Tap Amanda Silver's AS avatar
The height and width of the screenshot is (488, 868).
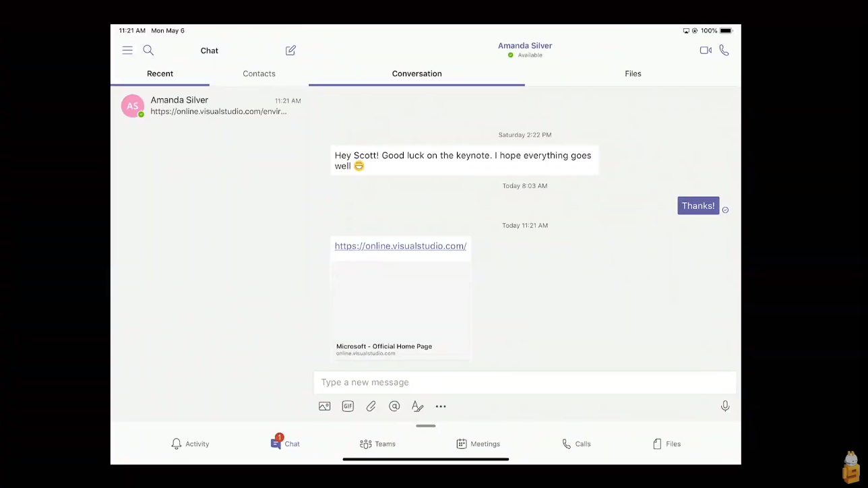(x=133, y=106)
